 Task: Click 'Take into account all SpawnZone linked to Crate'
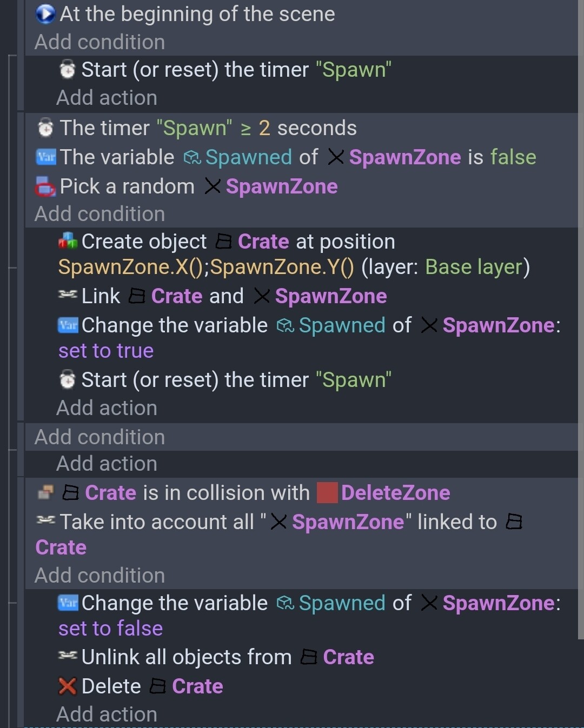click(x=278, y=535)
